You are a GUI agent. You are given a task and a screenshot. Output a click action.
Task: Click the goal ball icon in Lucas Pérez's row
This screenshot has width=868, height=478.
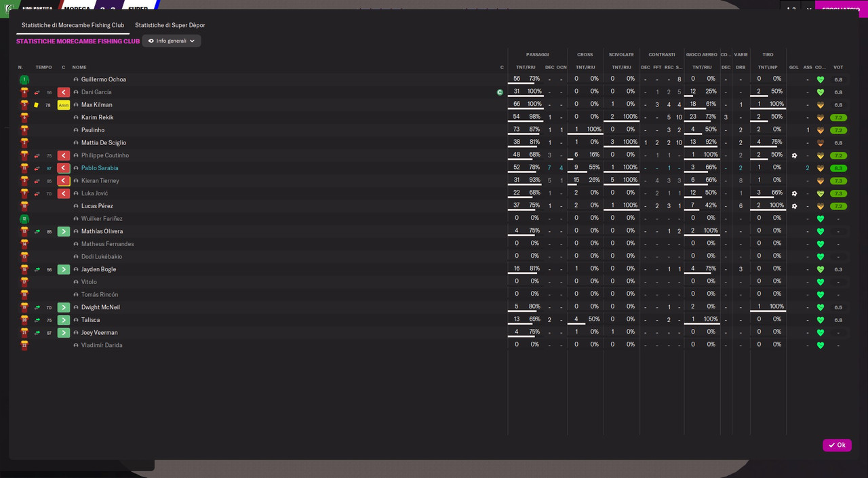tap(794, 206)
